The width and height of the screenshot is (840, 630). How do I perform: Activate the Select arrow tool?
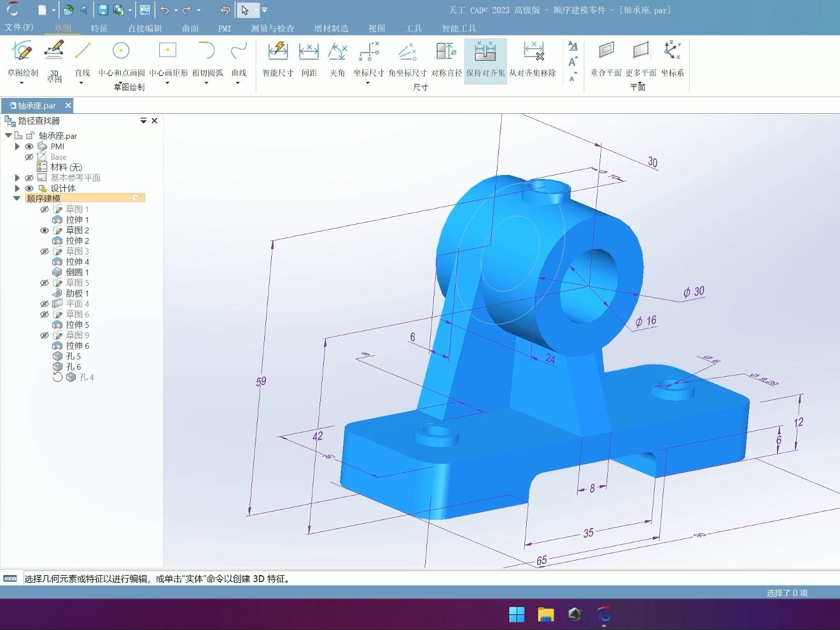[x=245, y=10]
